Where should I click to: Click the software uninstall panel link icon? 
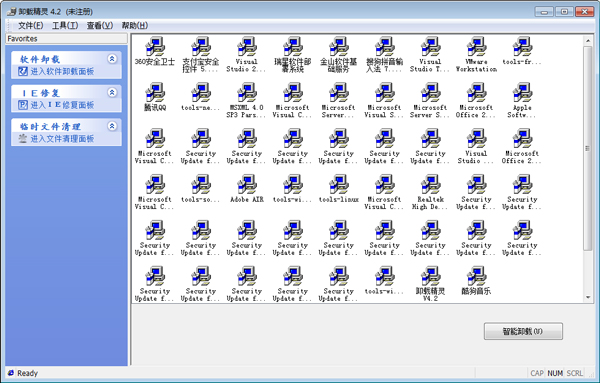[23, 71]
